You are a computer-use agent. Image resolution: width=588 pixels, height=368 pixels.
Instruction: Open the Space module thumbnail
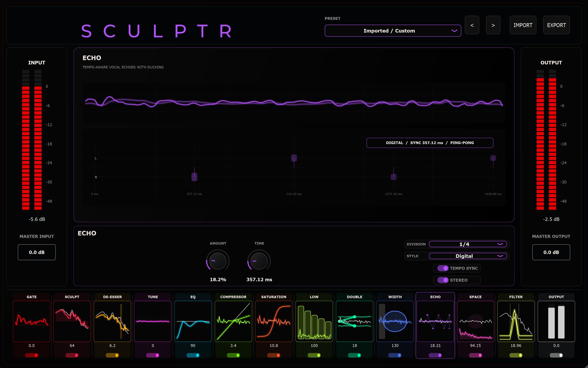[475, 321]
